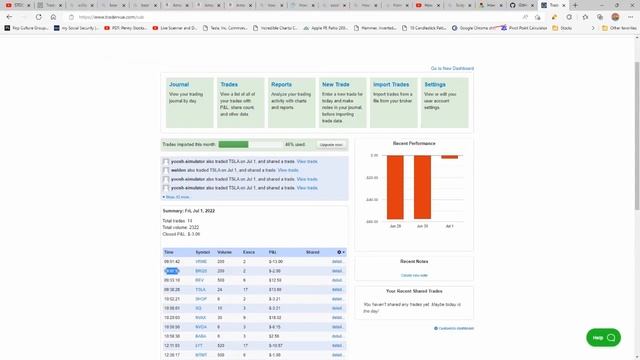Click the browser address bar
The image size is (640, 360).
pos(294,17)
